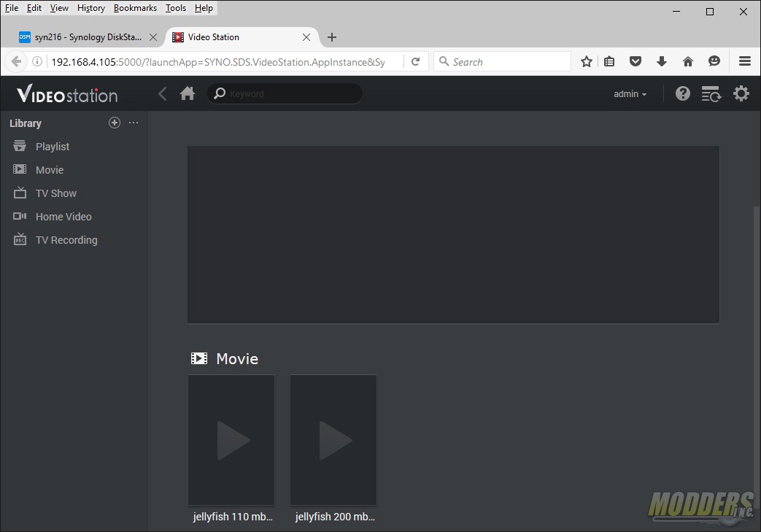Click the TV Recording REC icon
Image resolution: width=761 pixels, height=532 pixels.
pos(20,239)
